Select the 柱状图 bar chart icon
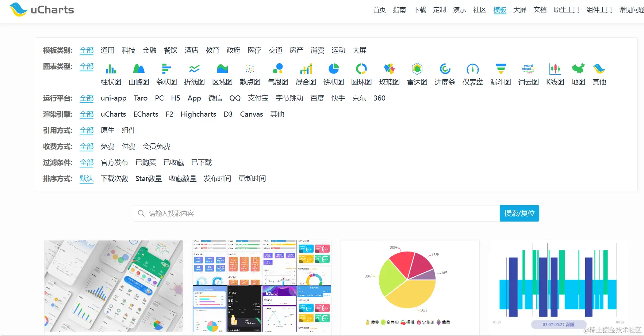 tap(111, 69)
